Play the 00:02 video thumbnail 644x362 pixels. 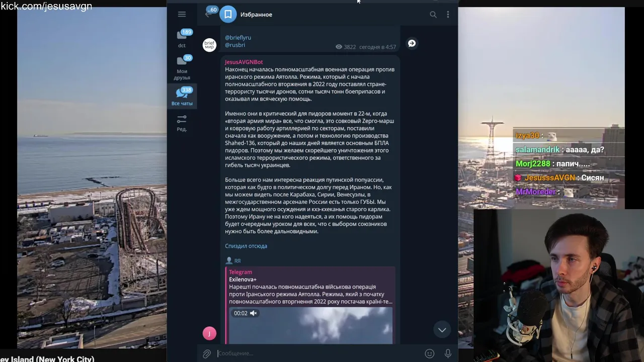(310, 325)
